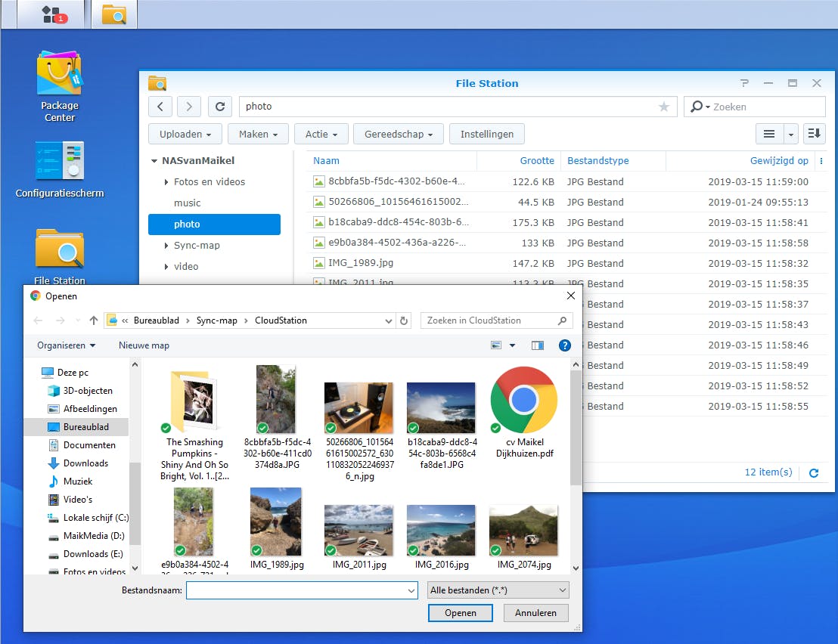Viewport: 838px width, 644px height.
Task: Click the sort order icon in File Station
Action: [x=814, y=134]
